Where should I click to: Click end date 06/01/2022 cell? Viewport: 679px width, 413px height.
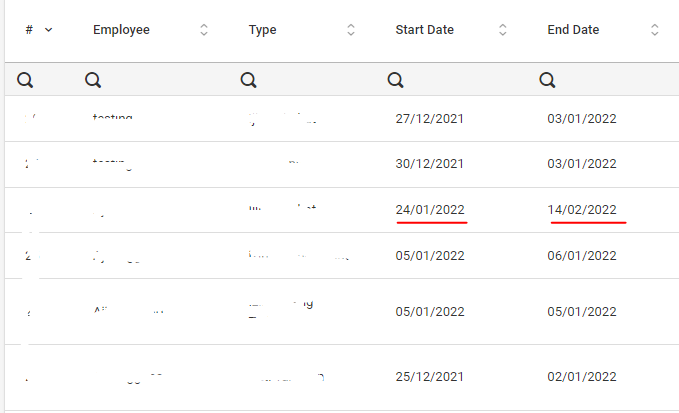click(582, 255)
